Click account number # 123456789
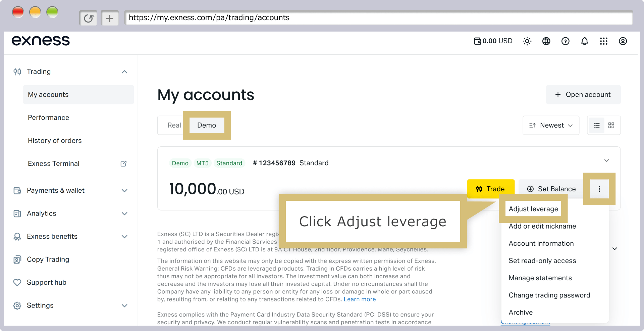Viewport: 644px width, 331px height. [x=274, y=163]
